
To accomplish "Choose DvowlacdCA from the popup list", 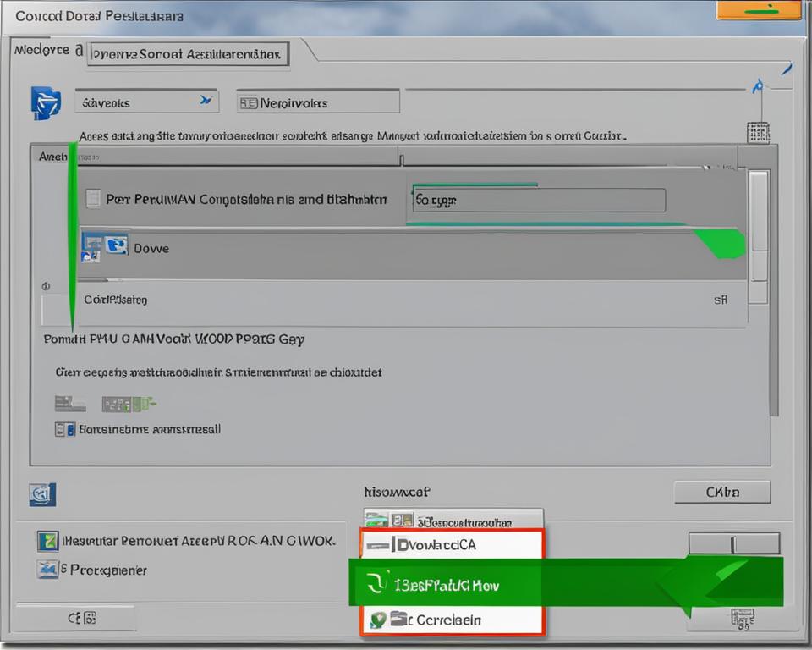I will click(452, 545).
